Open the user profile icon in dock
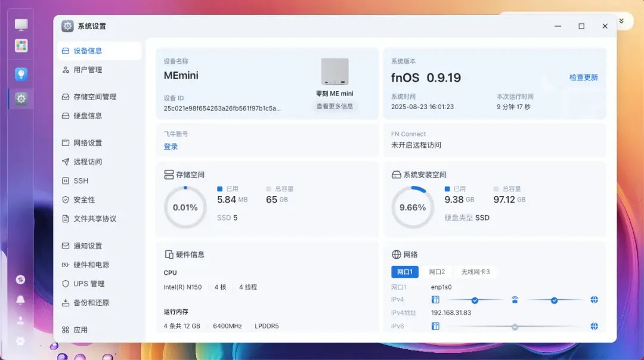The height and width of the screenshot is (360, 644). [21, 321]
